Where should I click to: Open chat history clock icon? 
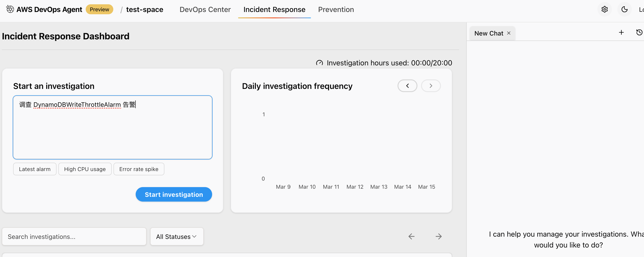[639, 33]
